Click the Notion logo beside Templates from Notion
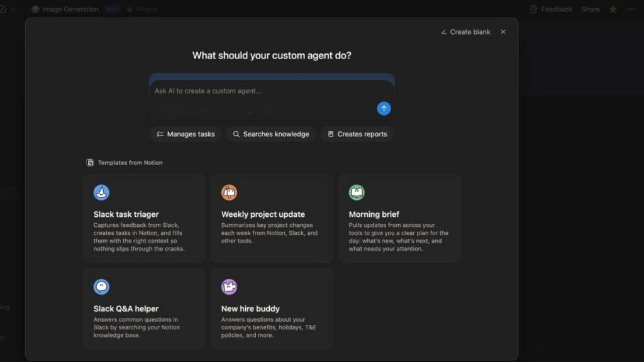This screenshot has width=644, height=362. 90,163
